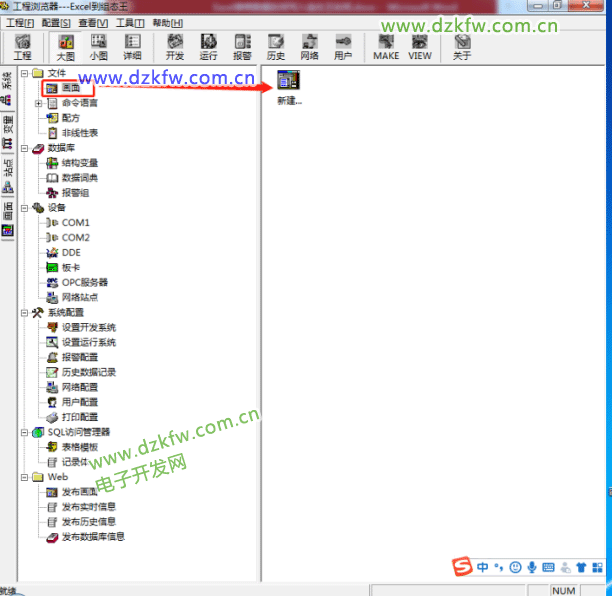Click the 工程 toolbar icon

pos(22,47)
